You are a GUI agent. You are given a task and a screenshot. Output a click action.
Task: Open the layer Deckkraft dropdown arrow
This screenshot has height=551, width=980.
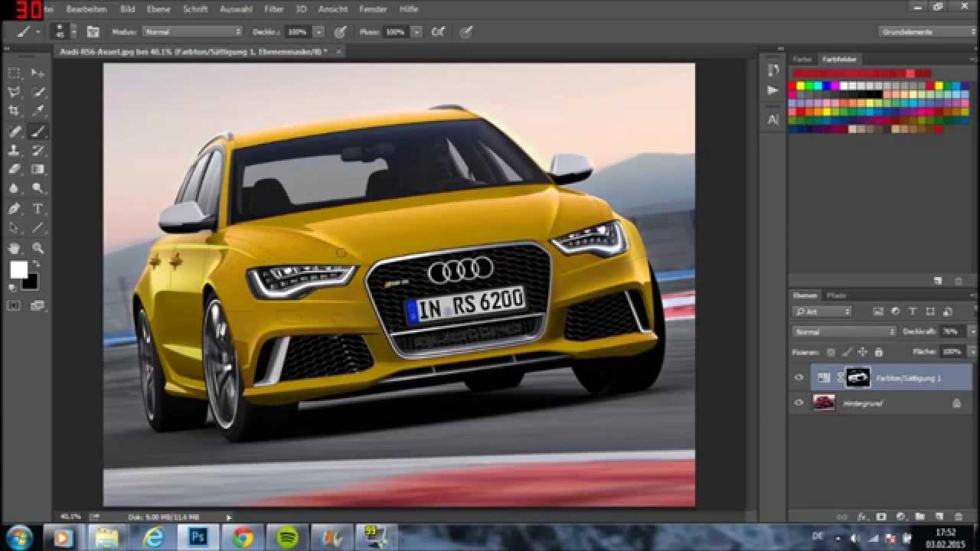(x=973, y=332)
